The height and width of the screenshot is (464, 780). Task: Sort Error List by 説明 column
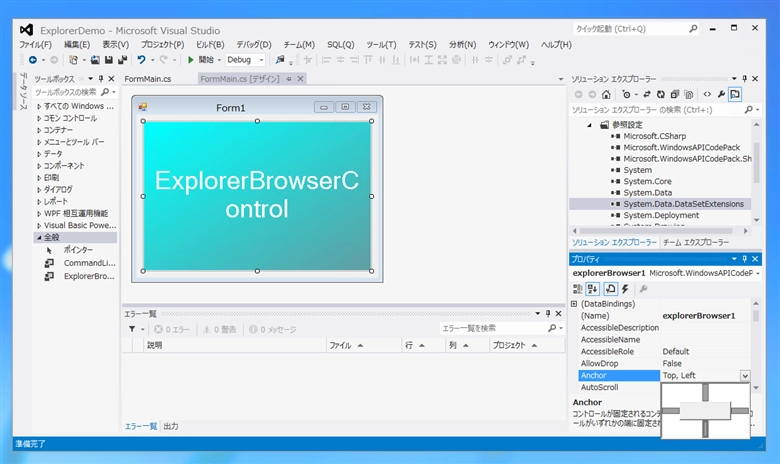(235, 345)
